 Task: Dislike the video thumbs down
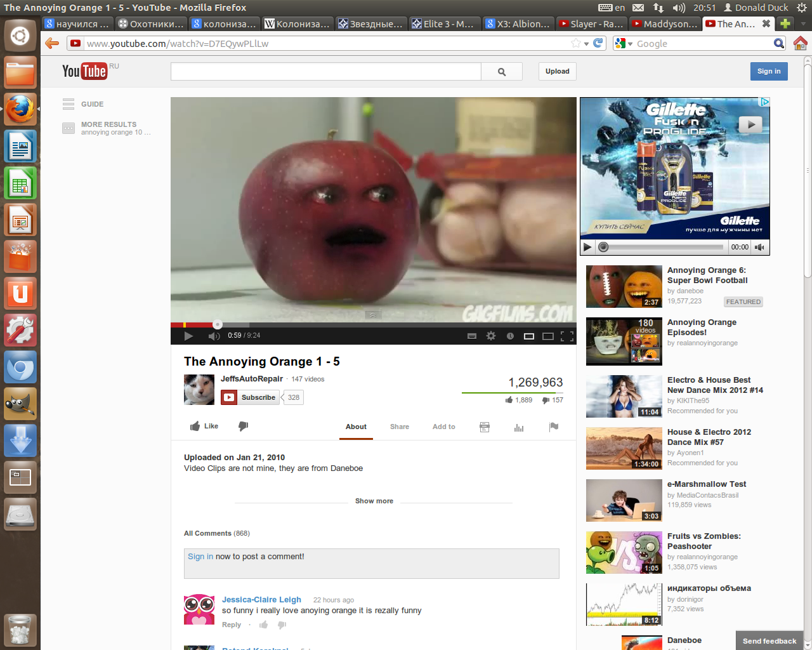(243, 427)
